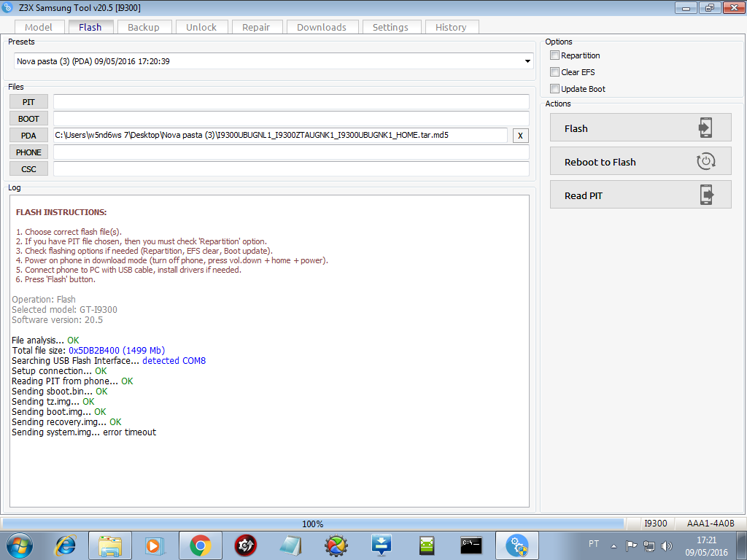Switch to the Model tab
Image resolution: width=747 pixels, height=560 pixels.
tap(39, 27)
